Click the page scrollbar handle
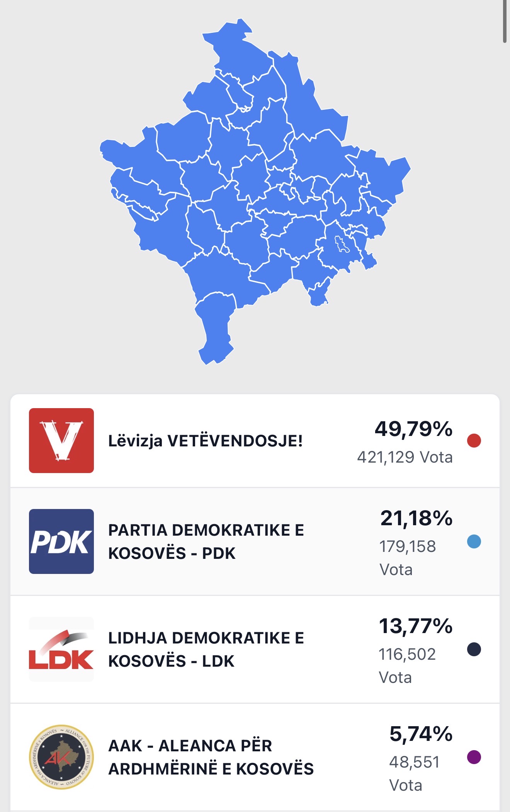 pyautogui.click(x=505, y=21)
